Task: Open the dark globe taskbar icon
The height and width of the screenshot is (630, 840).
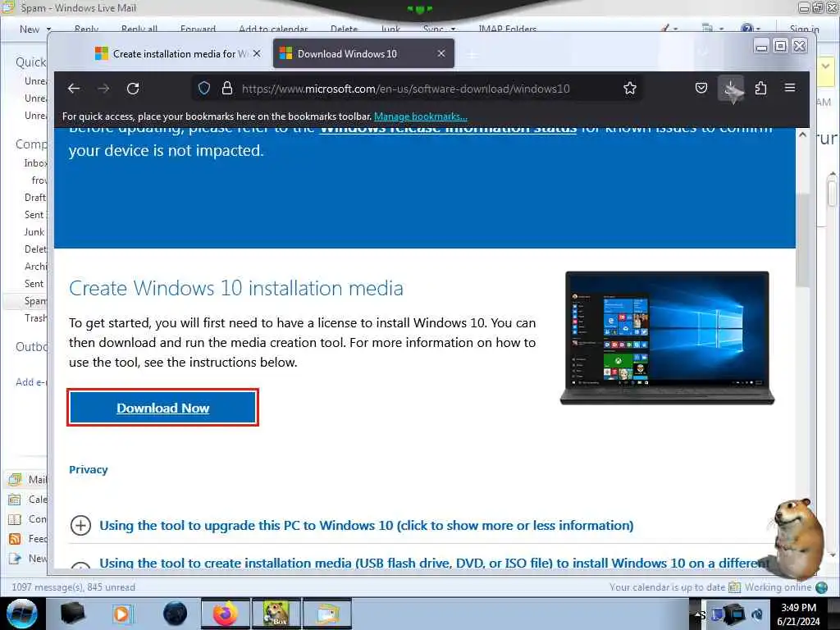Action: click(x=176, y=614)
